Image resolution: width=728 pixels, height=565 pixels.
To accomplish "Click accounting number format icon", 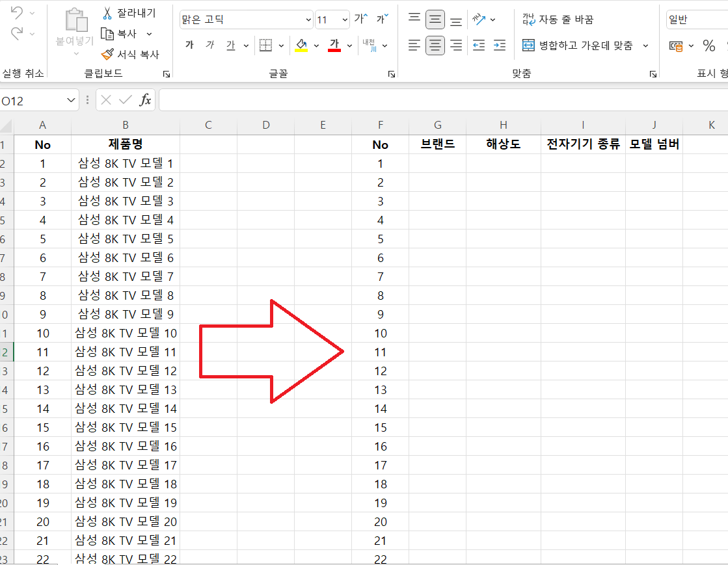I will 676,46.
